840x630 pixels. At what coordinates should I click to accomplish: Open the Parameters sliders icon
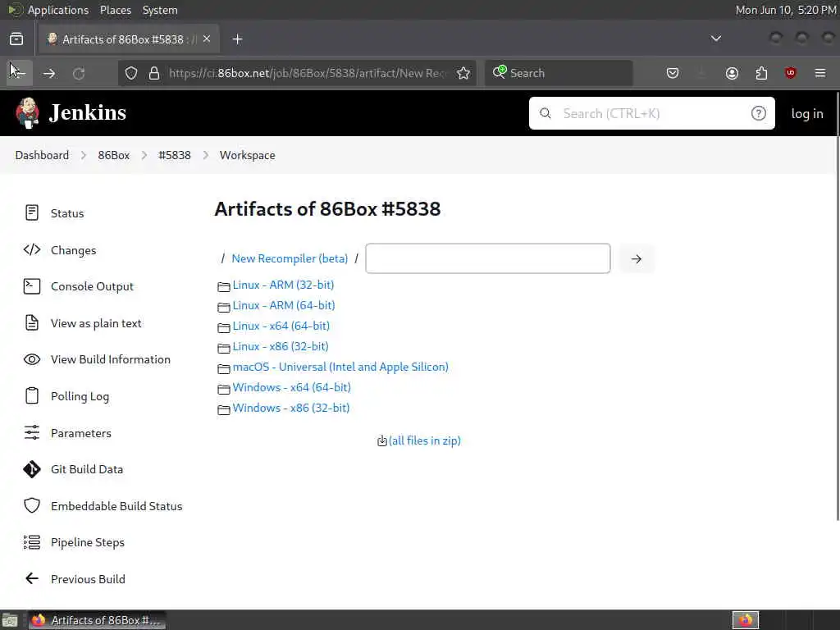point(32,432)
